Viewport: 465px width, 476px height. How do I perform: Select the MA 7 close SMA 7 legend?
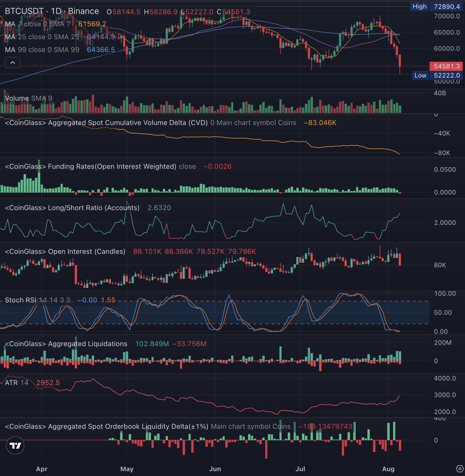coord(38,24)
